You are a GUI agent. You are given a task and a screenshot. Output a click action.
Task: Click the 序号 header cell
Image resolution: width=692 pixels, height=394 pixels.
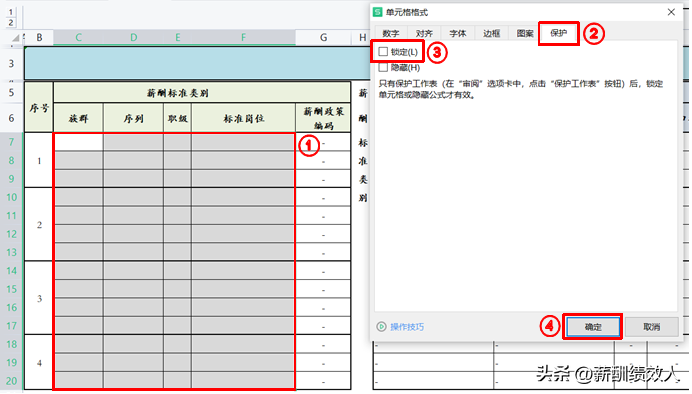click(39, 107)
